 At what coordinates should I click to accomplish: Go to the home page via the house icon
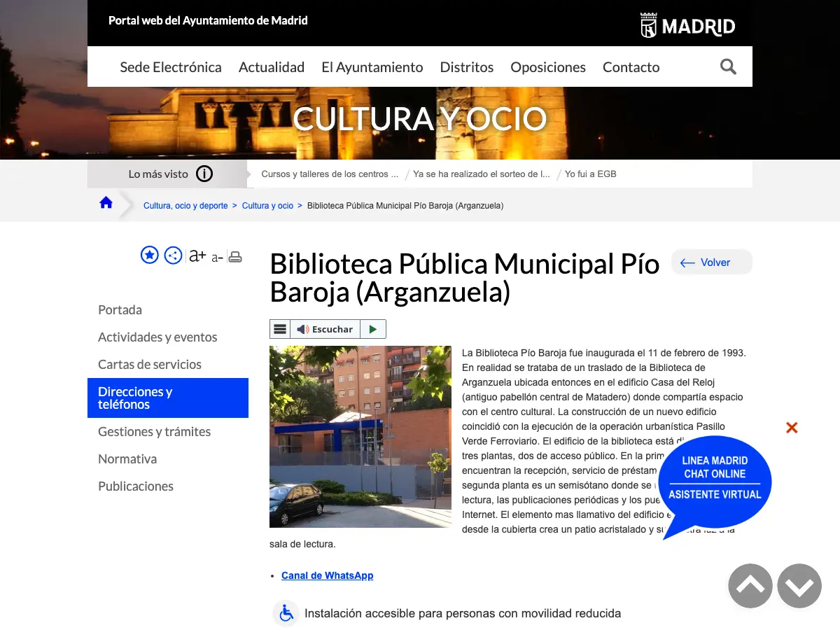106,203
